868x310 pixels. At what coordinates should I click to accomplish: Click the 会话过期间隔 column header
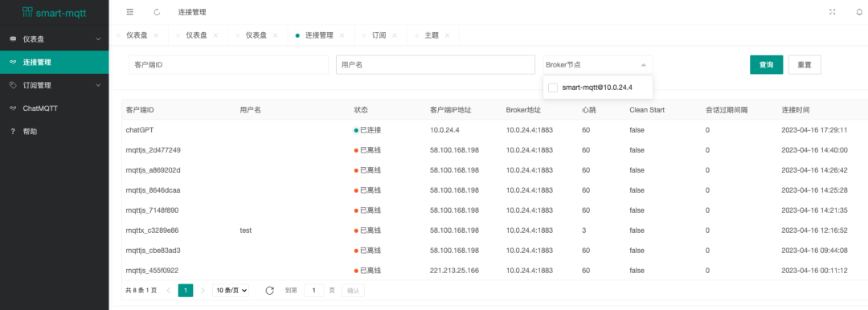click(x=727, y=109)
